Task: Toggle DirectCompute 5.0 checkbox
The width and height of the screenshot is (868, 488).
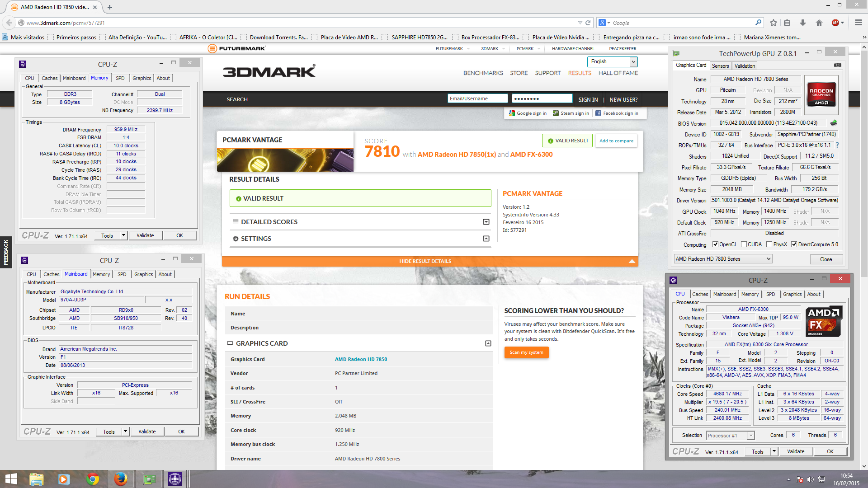Action: pyautogui.click(x=794, y=244)
